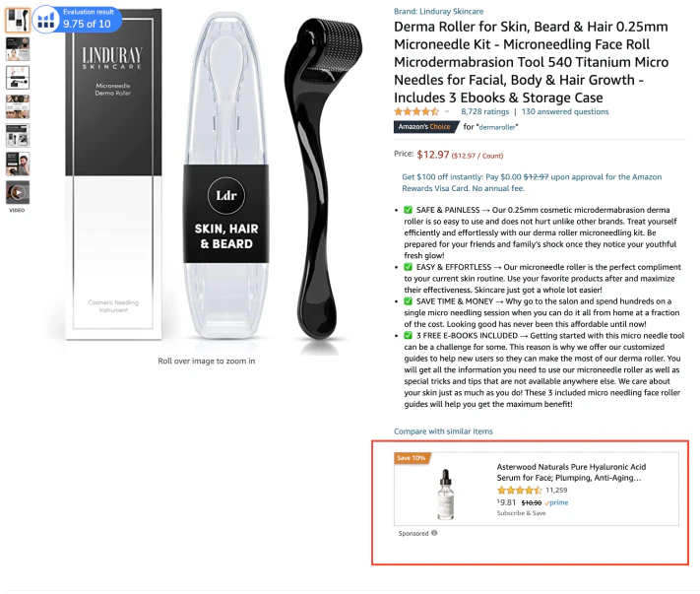This screenshot has height=594, width=700.
Task: Select the second product image thumbnail
Action: coord(18,49)
